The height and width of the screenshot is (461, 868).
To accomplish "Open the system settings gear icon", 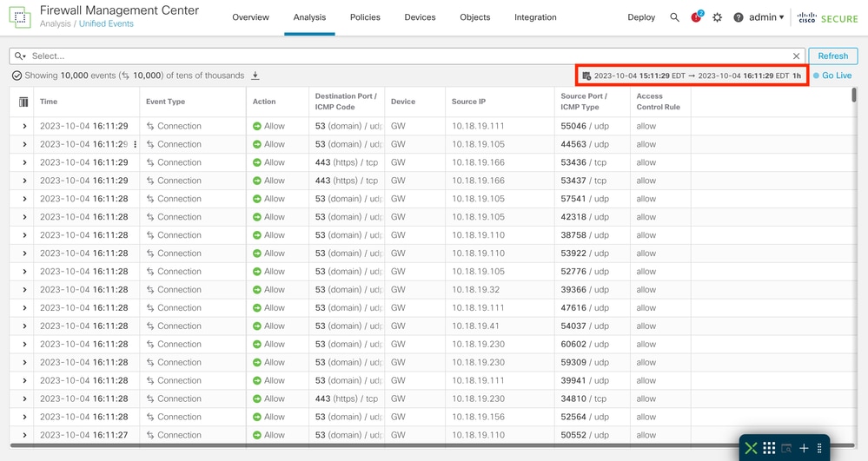I will (x=718, y=17).
